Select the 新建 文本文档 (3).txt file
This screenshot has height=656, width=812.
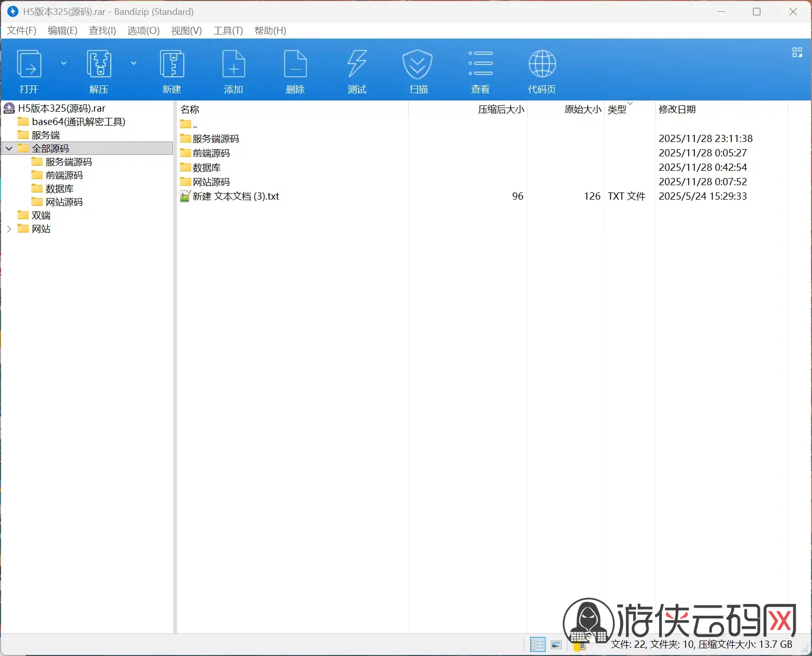pos(236,197)
